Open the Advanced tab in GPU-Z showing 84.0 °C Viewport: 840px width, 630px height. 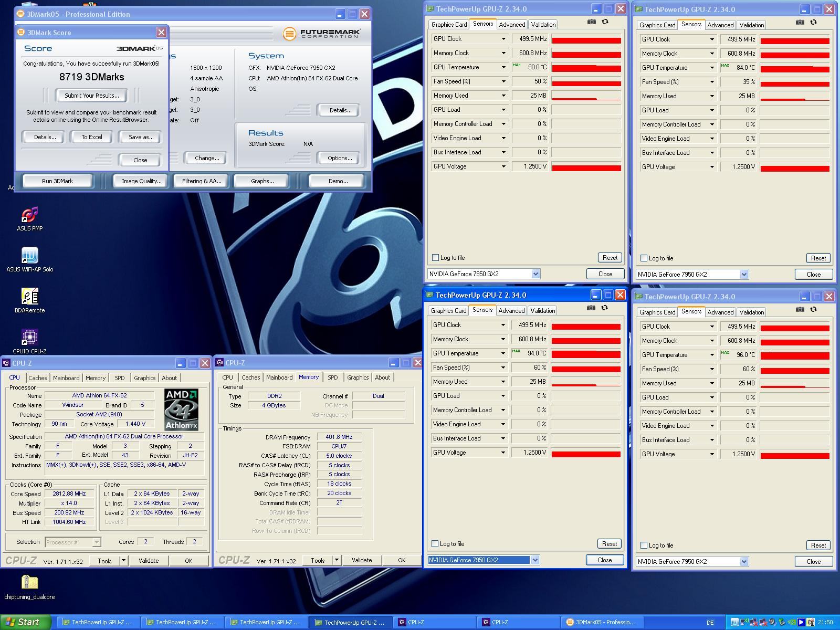click(x=720, y=25)
